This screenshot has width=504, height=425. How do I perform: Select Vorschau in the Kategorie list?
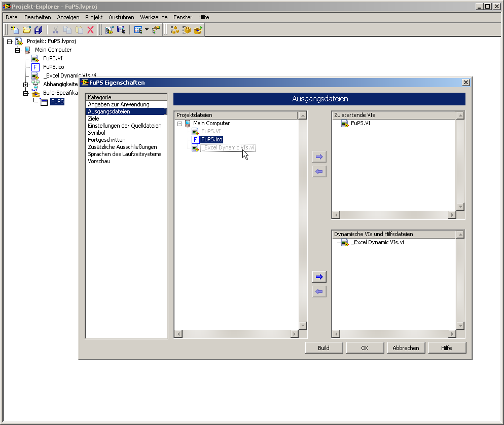99,161
